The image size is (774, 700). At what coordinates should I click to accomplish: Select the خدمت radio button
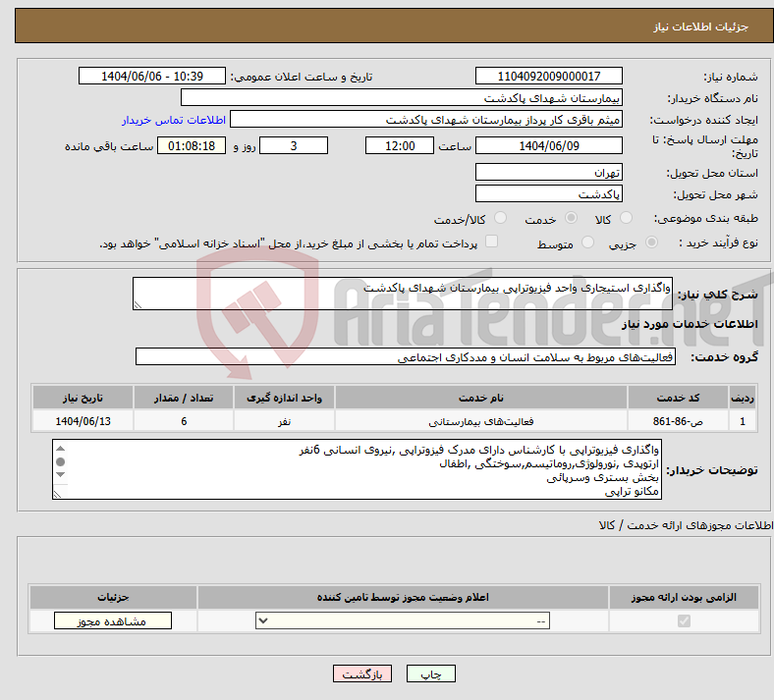click(571, 218)
